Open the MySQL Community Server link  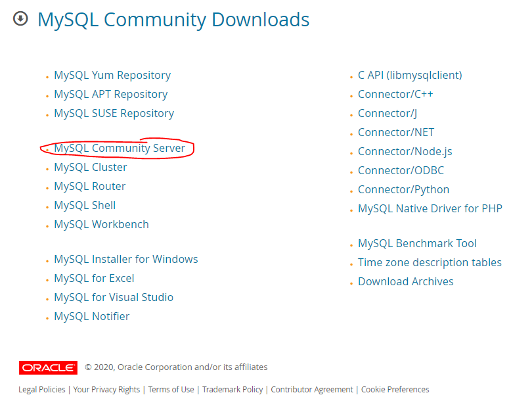click(120, 148)
